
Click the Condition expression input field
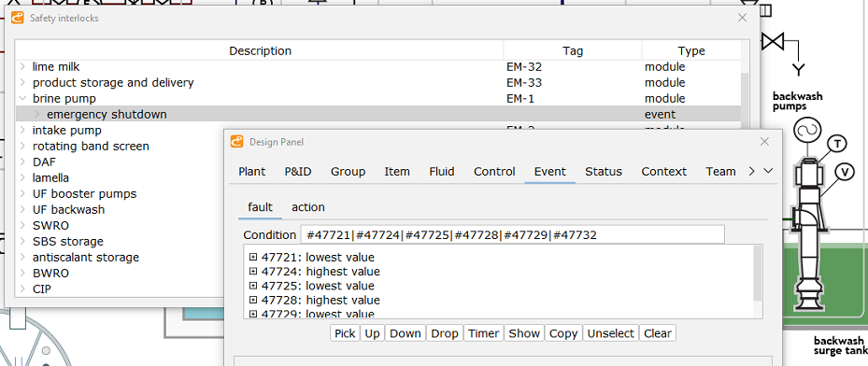click(x=512, y=235)
